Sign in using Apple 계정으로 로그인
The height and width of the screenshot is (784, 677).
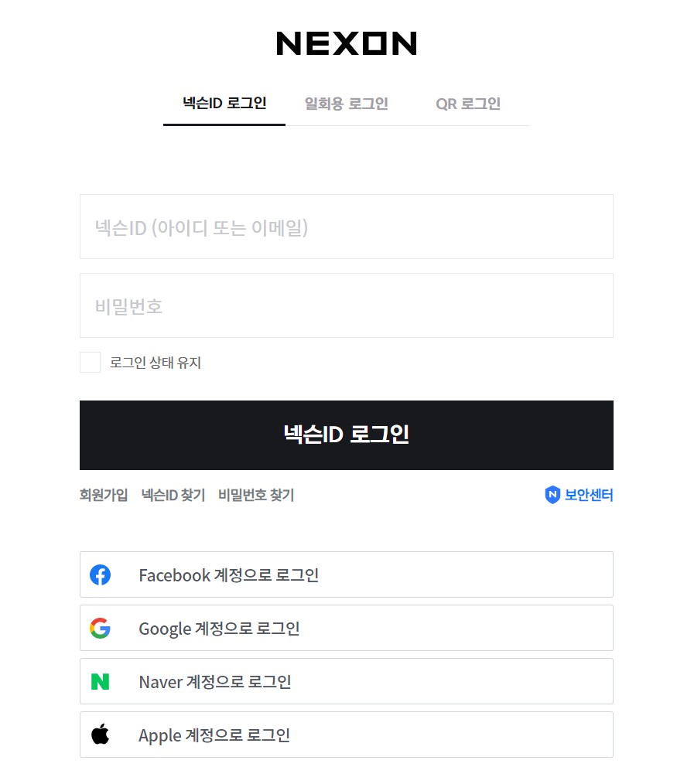click(x=346, y=735)
